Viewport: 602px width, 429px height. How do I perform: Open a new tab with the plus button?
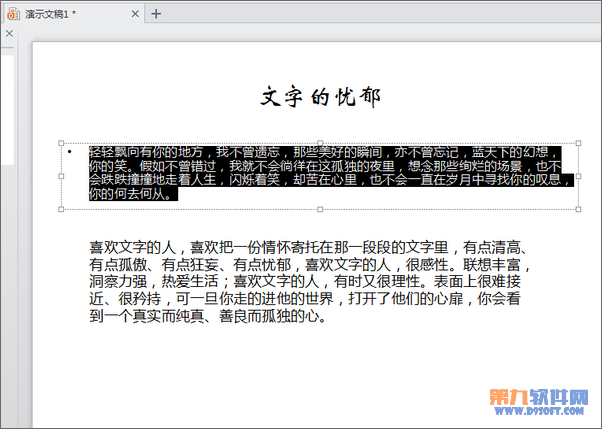tap(155, 13)
